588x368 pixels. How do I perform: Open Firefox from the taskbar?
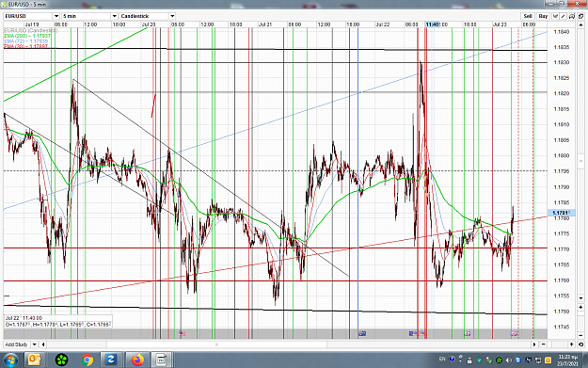pos(137,360)
